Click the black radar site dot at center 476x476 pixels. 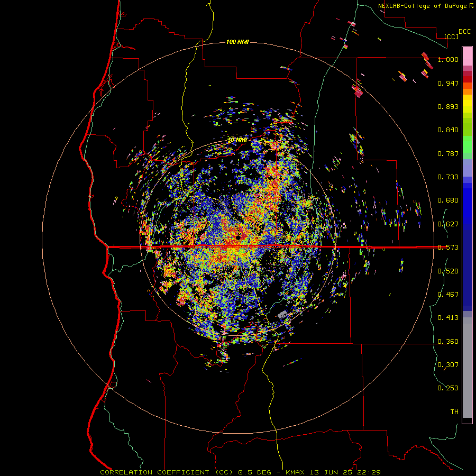(x=239, y=237)
